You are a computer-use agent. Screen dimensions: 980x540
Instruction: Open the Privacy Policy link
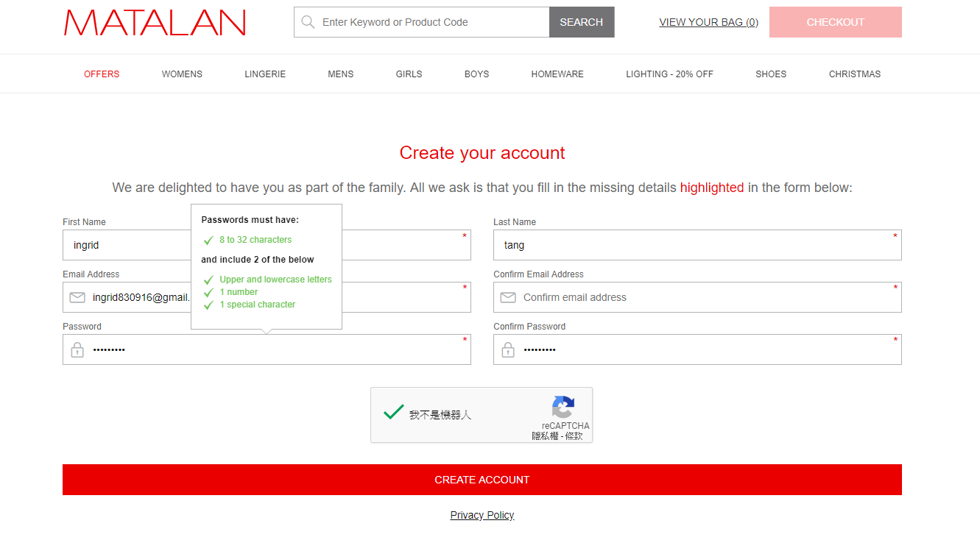[482, 515]
